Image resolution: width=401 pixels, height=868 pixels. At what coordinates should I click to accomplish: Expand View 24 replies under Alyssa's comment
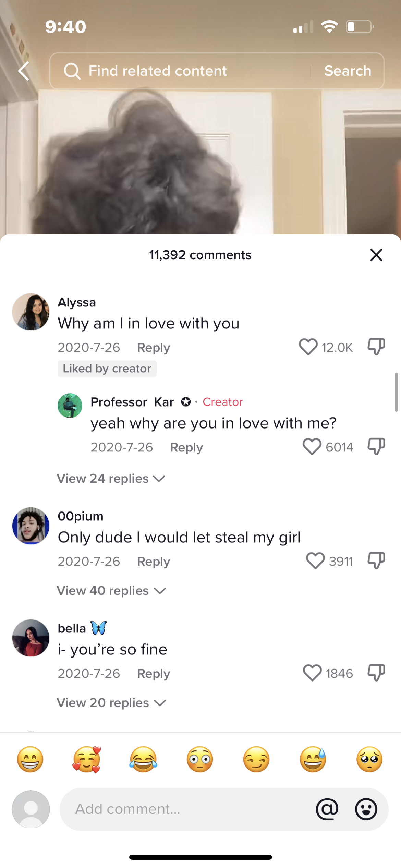click(111, 478)
